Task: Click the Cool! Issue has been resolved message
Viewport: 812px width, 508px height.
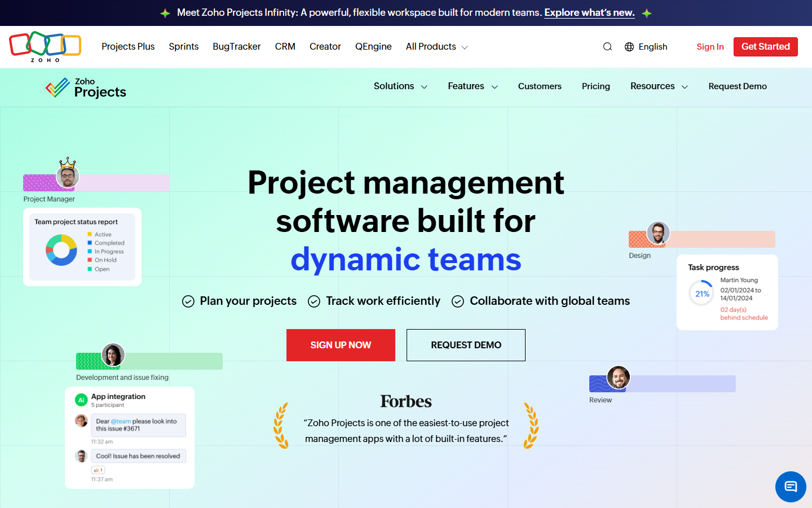Action: tap(138, 456)
